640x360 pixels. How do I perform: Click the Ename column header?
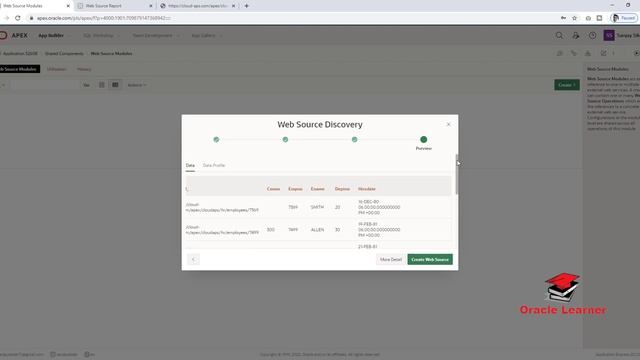click(318, 189)
